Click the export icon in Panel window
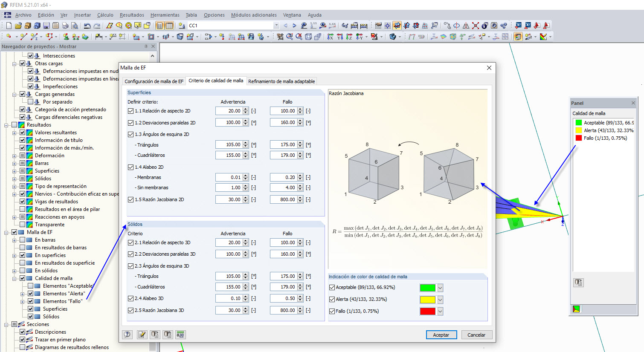 [578, 283]
